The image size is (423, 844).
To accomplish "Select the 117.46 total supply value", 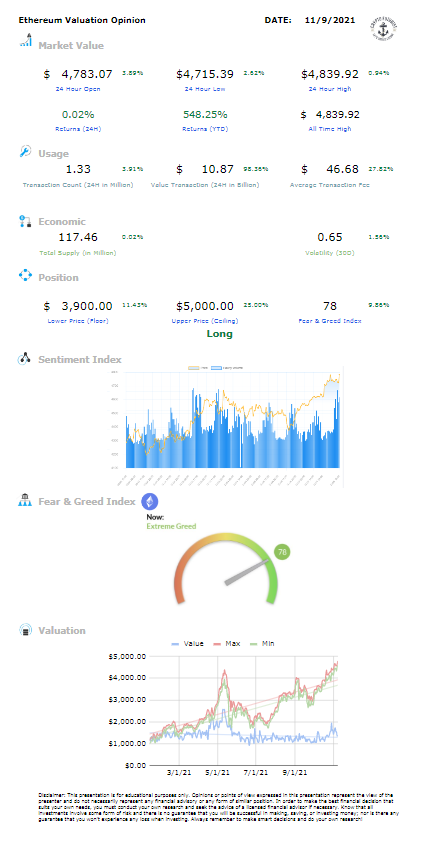I will point(77,237).
